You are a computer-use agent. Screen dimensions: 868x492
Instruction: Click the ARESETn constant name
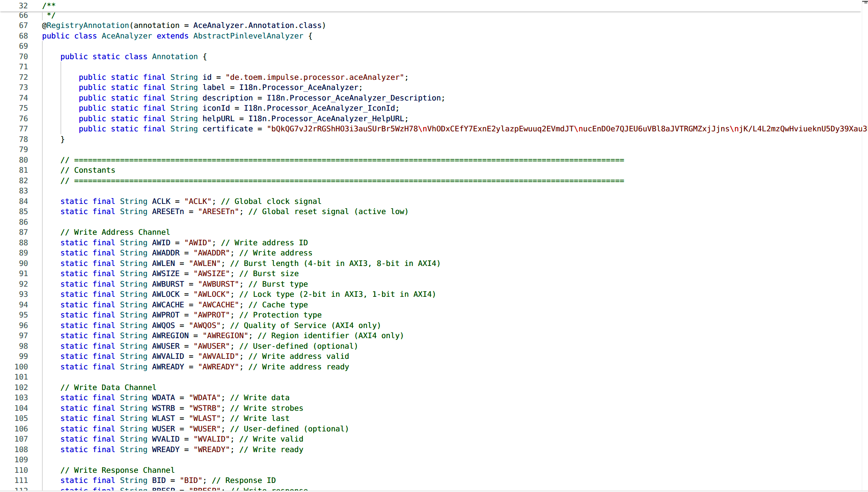click(x=168, y=212)
